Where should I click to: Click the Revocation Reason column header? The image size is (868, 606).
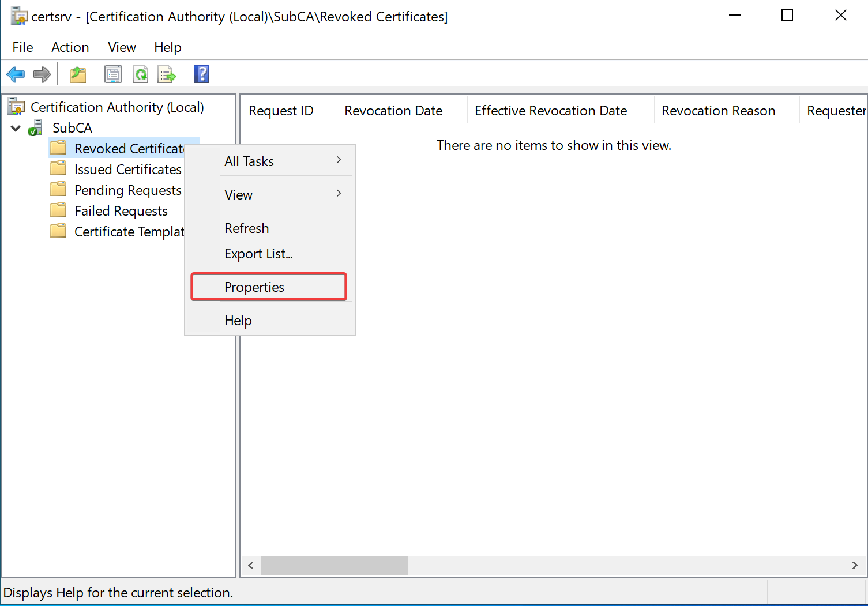pyautogui.click(x=718, y=111)
